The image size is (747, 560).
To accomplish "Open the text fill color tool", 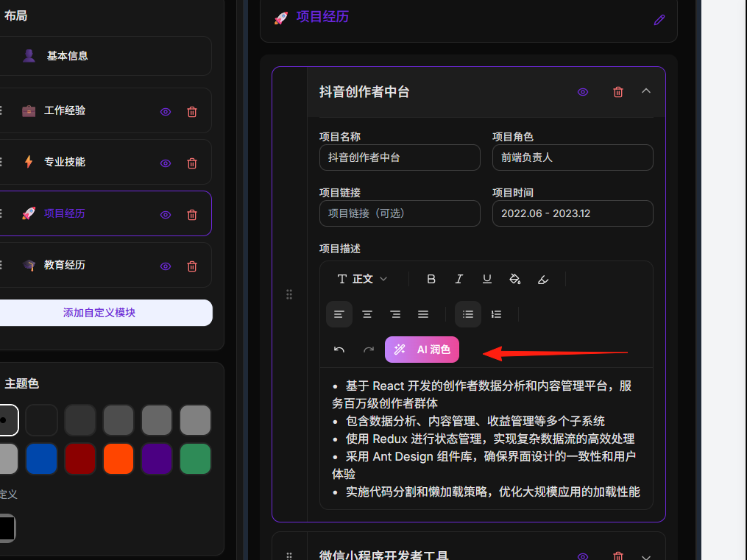I will [515, 279].
